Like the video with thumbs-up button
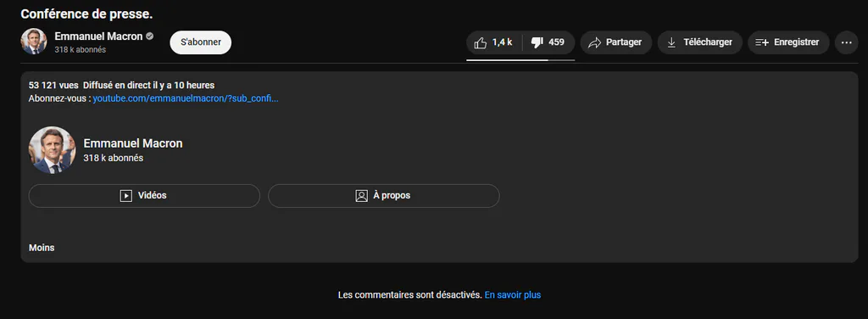The height and width of the screenshot is (319, 868). click(494, 42)
